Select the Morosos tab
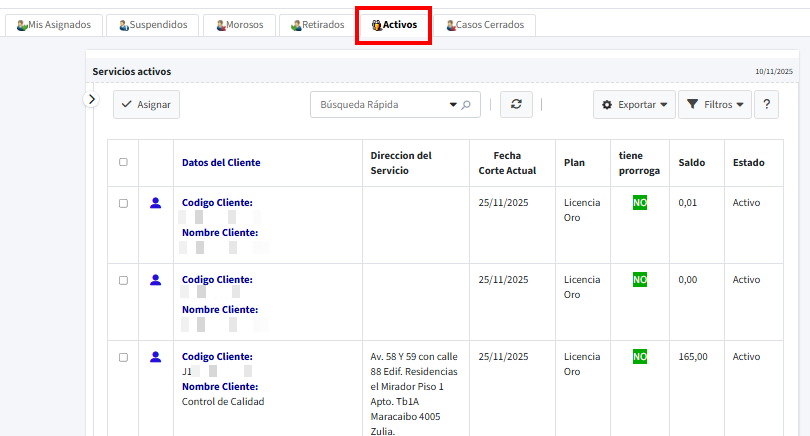Image resolution: width=810 pixels, height=436 pixels. [239, 25]
